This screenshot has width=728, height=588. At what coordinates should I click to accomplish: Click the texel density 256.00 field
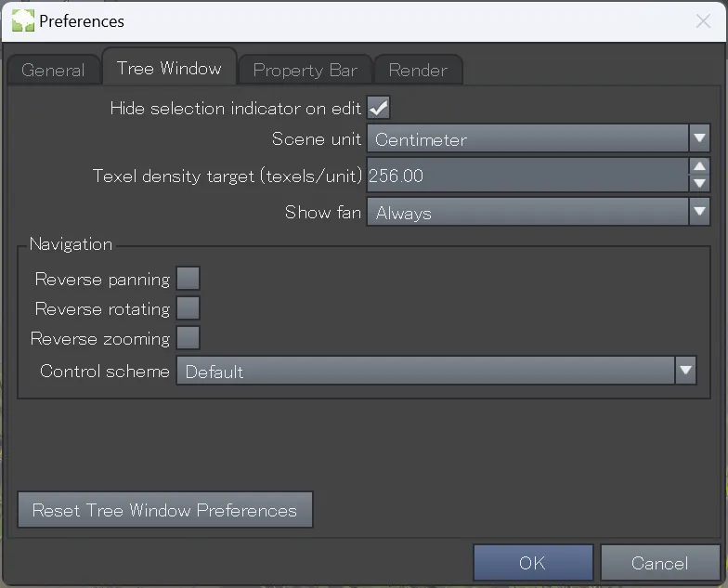point(527,175)
